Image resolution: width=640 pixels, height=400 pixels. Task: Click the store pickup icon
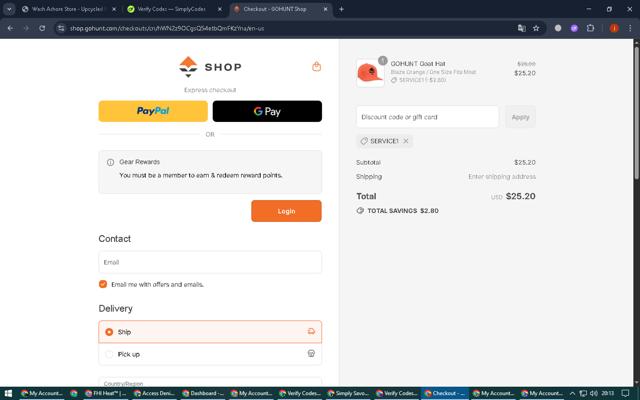coord(311,353)
